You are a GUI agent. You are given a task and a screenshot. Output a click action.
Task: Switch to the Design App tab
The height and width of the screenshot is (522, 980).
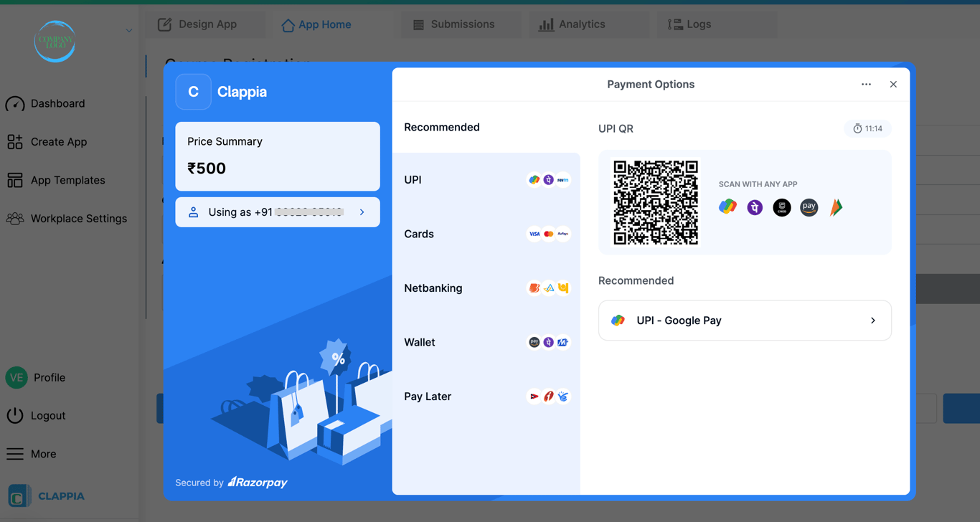[206, 24]
